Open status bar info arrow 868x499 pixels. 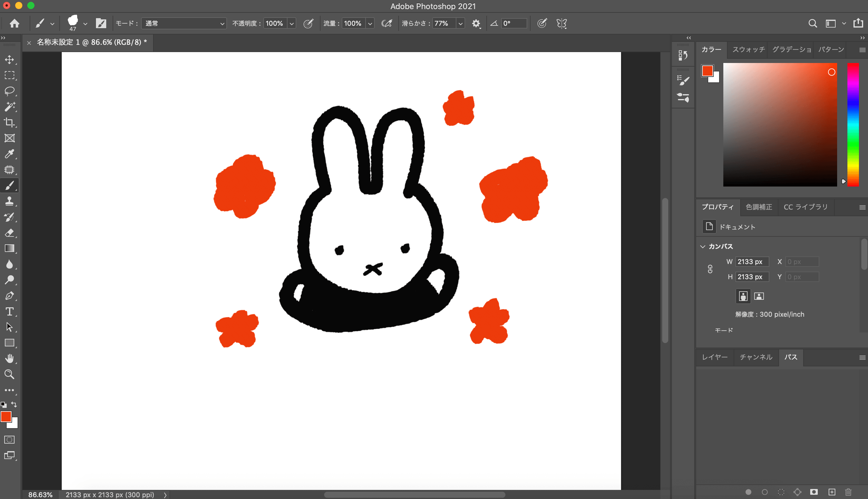(165, 495)
